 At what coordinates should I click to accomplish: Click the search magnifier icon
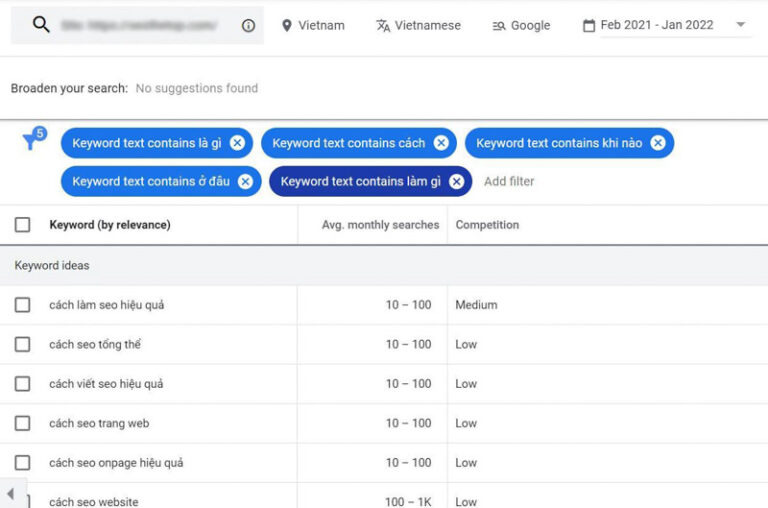tap(41, 25)
